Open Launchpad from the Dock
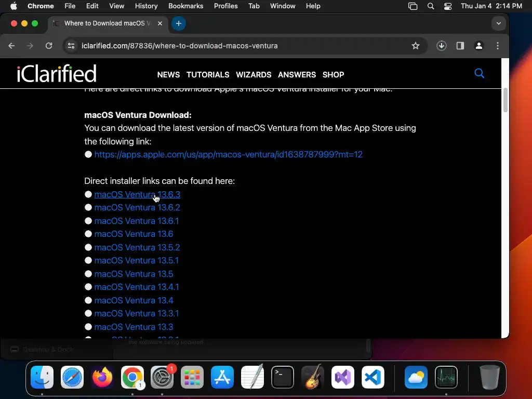 [192, 377]
